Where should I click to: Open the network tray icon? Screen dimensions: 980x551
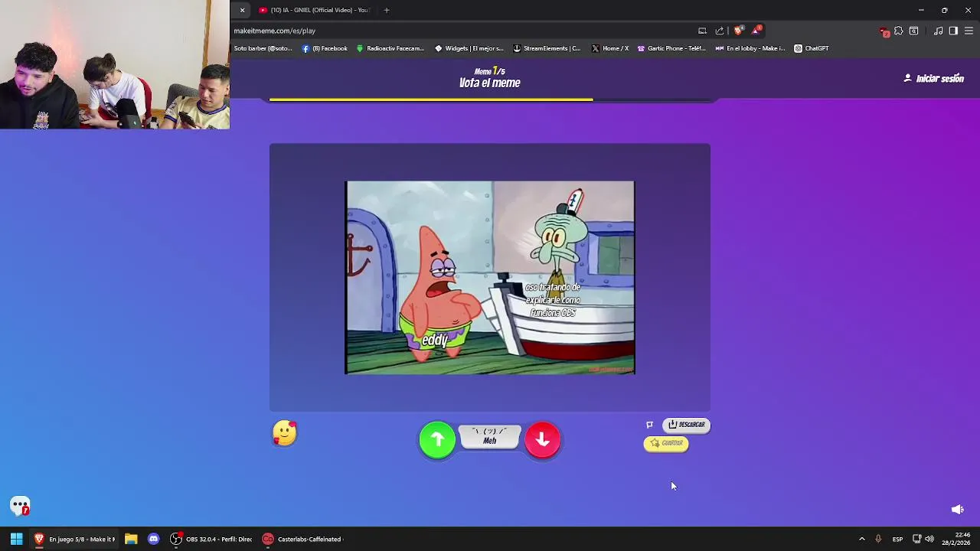(x=916, y=539)
